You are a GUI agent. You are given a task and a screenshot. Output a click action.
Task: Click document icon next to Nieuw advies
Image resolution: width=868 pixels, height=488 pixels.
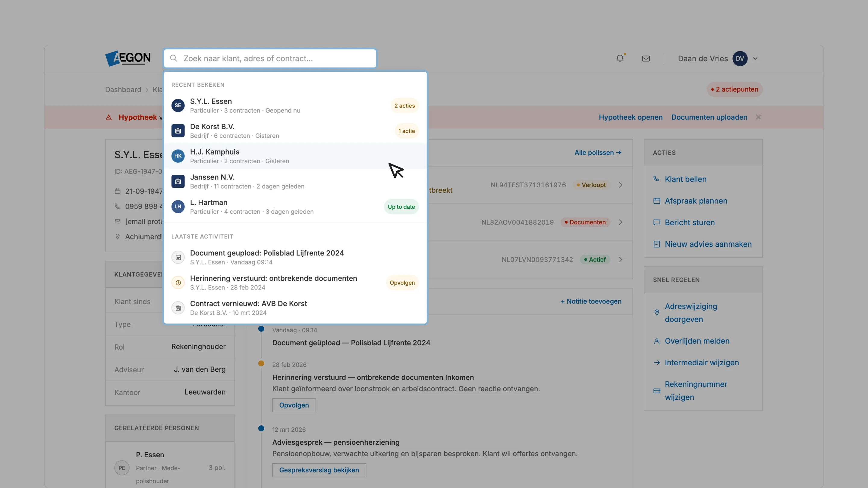(x=657, y=244)
